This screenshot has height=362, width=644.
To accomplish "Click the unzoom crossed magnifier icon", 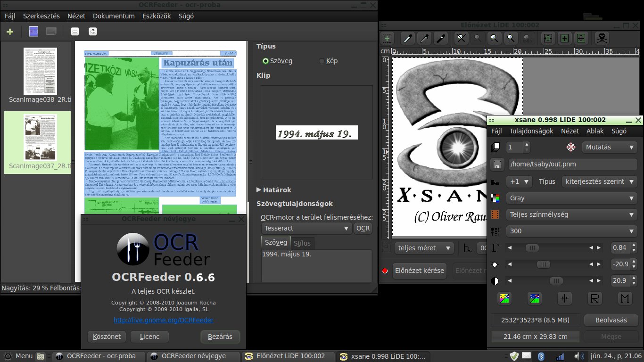I will tap(462, 38).
